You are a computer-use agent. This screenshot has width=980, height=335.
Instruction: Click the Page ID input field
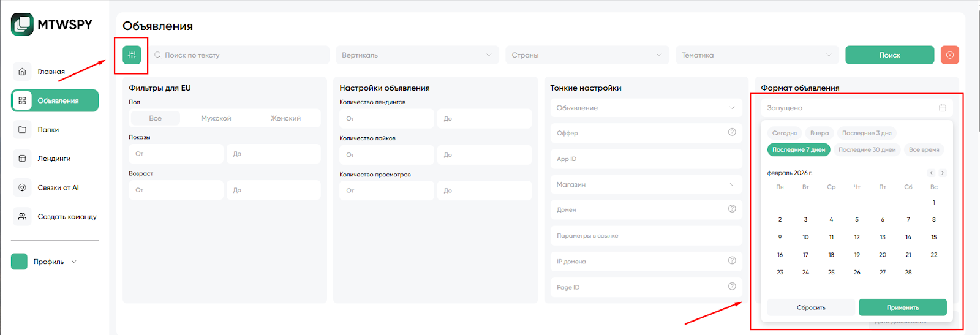(646, 287)
